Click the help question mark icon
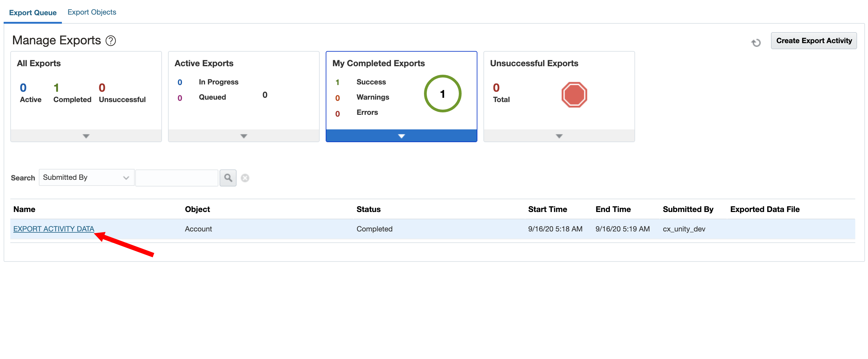Viewport: 868px width, 359px height. [110, 41]
